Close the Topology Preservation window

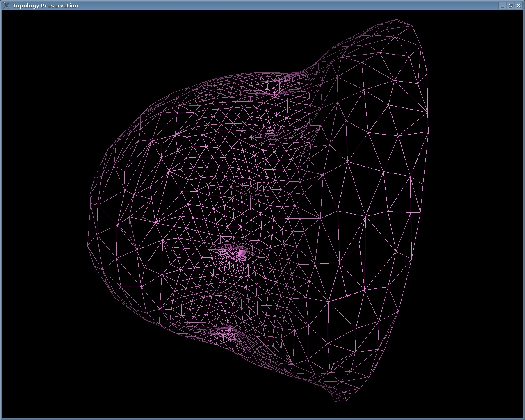click(518, 6)
